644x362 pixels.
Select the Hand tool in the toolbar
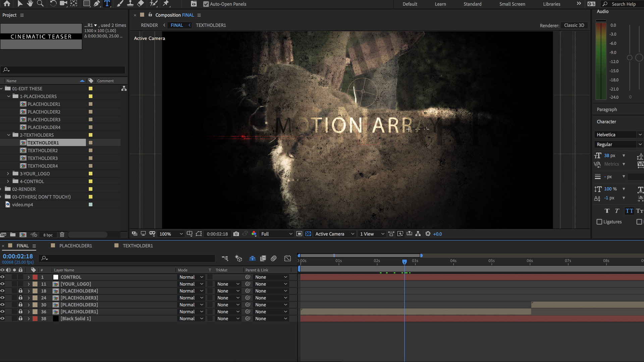point(30,4)
